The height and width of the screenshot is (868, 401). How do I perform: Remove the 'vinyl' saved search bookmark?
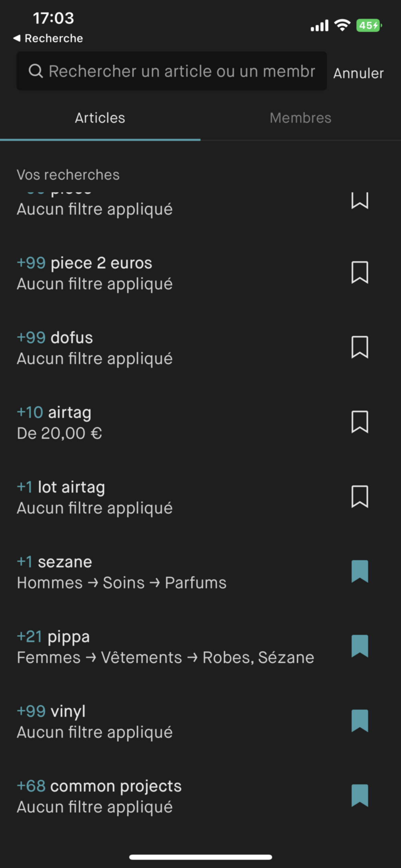360,721
